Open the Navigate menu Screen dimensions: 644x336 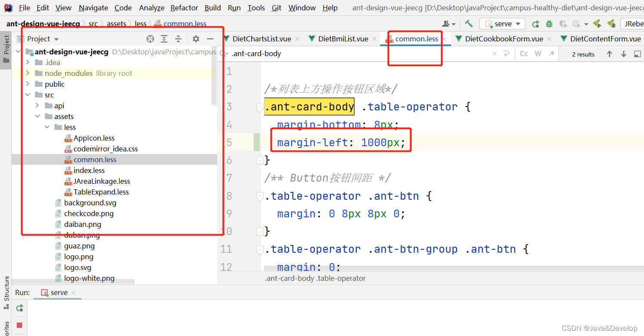point(93,8)
